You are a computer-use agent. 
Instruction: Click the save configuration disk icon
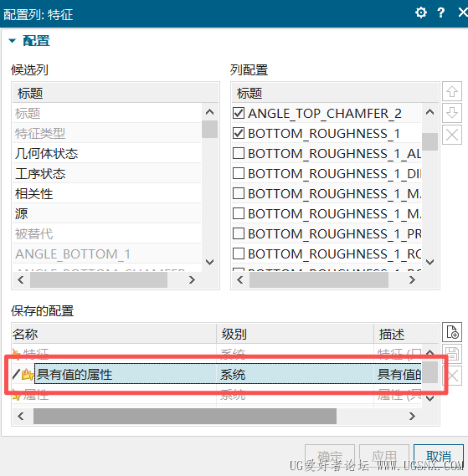pyautogui.click(x=452, y=354)
